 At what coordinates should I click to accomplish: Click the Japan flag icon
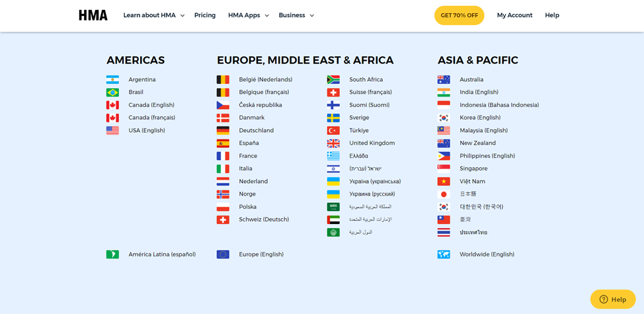(x=444, y=194)
